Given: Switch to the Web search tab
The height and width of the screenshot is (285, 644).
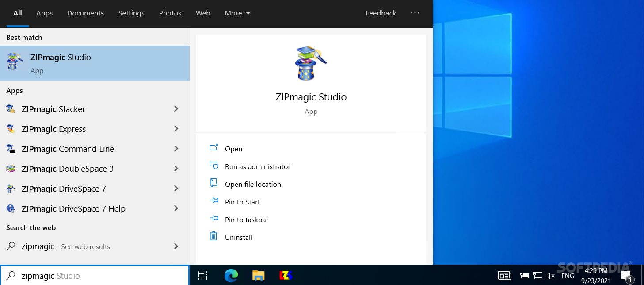Looking at the screenshot, I should coord(203,13).
